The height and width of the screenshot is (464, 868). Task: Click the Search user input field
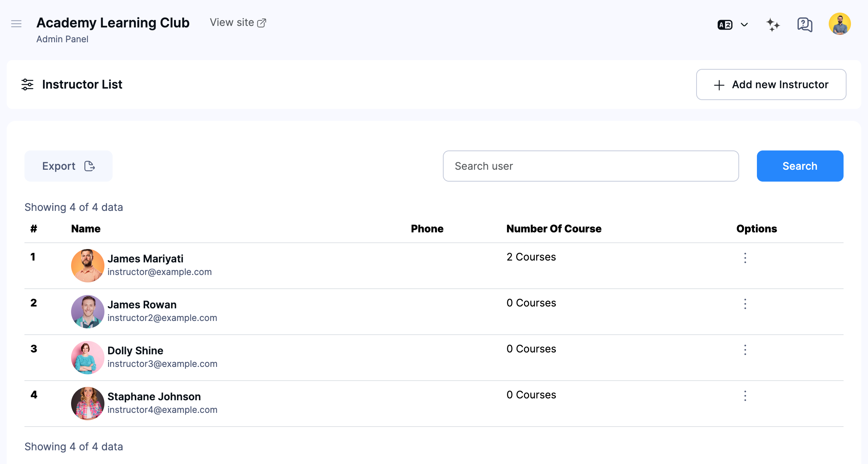tap(591, 166)
